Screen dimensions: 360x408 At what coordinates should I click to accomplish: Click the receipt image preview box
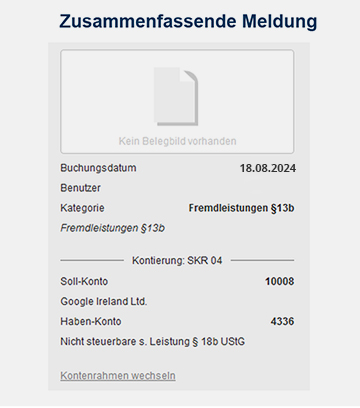pos(177,102)
